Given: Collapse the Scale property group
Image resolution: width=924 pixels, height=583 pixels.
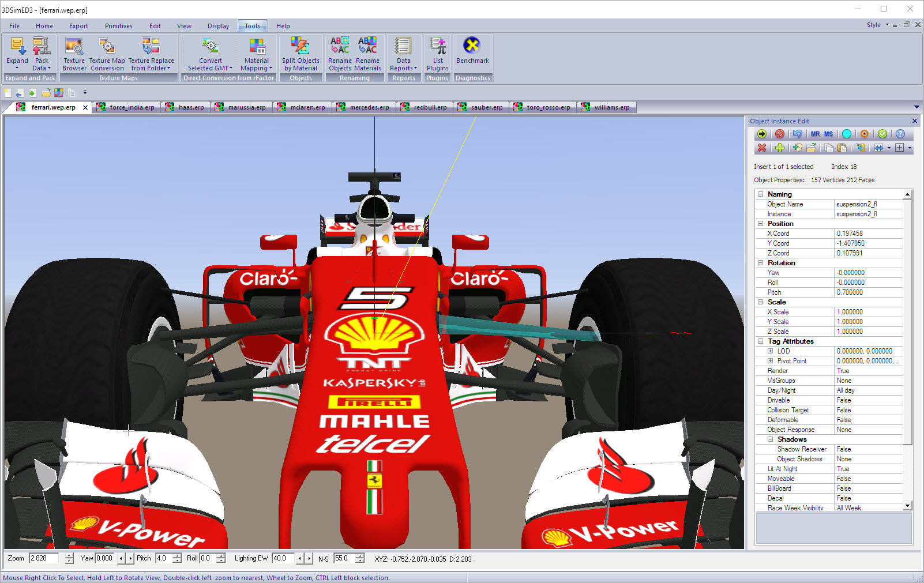Looking at the screenshot, I should [x=761, y=302].
